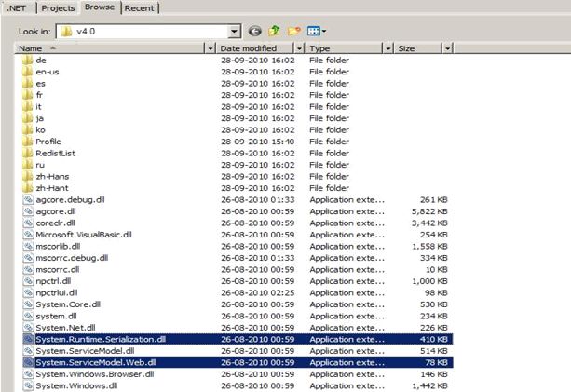Click the 26-08-2010 02:25 date of npctrlui.dll

(258, 293)
